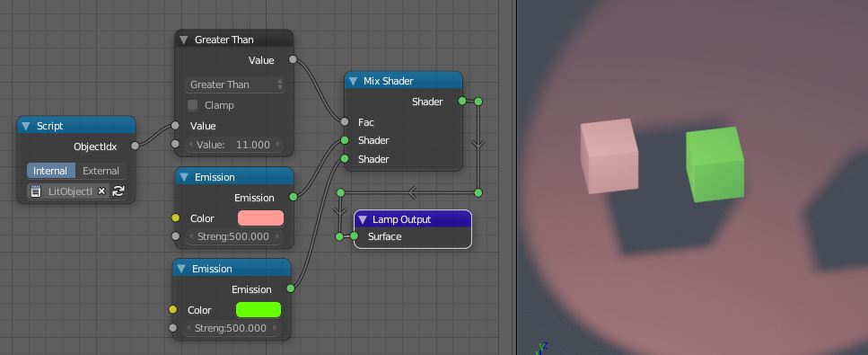This screenshot has height=355, width=868.
Task: Select the Greater Than node title
Action: (224, 40)
